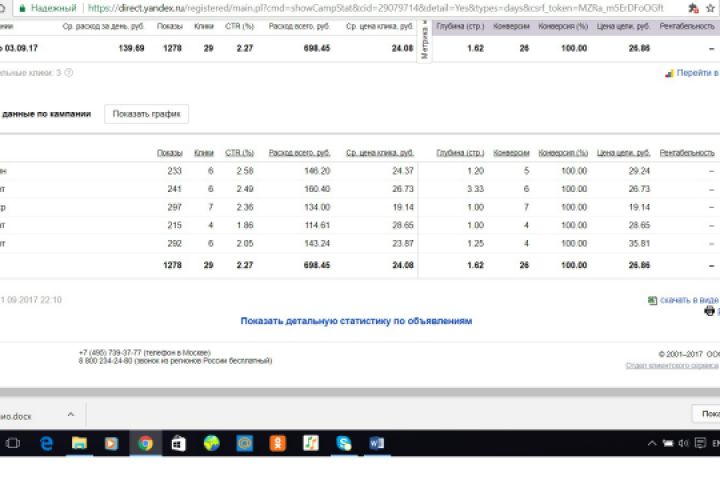Screen dimensions: 720x480
Task: Select the CTR value 1.86
Action: (x=245, y=225)
